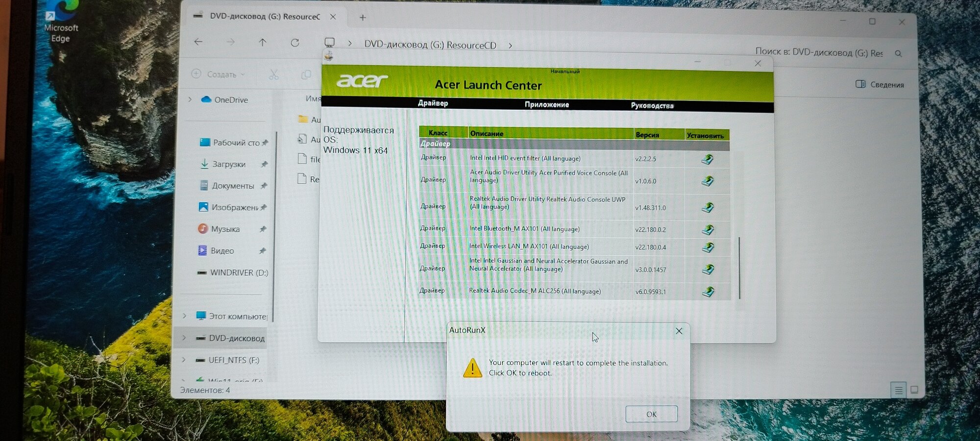Install Realtek Audio Console UWP driver
Screen dimensions: 980x441
pos(707,207)
